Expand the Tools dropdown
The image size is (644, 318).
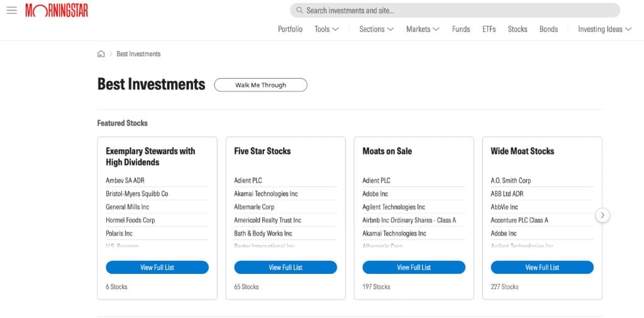[326, 29]
